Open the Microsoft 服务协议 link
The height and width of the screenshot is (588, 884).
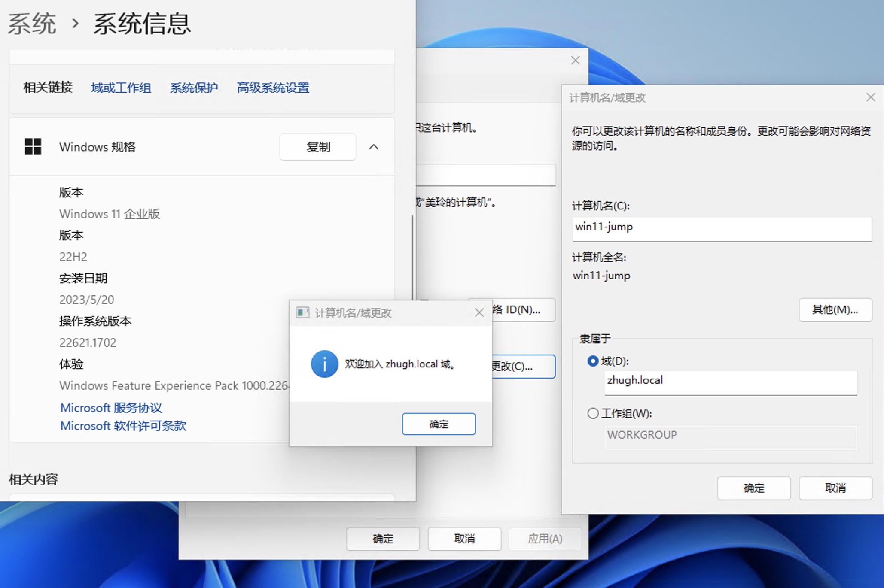pos(111,408)
